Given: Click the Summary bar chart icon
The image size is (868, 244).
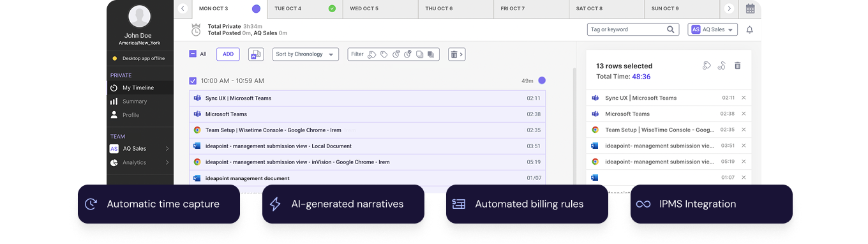Looking at the screenshot, I should click(114, 102).
